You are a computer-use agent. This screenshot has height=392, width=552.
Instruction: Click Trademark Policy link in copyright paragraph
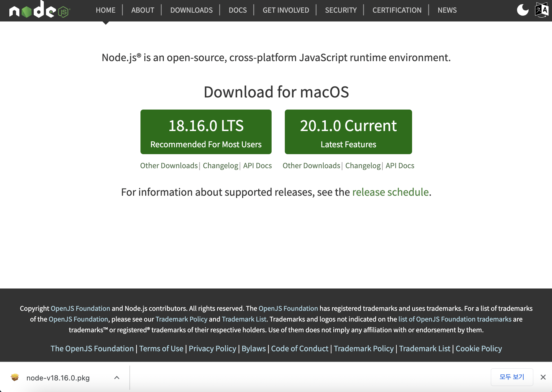click(x=181, y=319)
